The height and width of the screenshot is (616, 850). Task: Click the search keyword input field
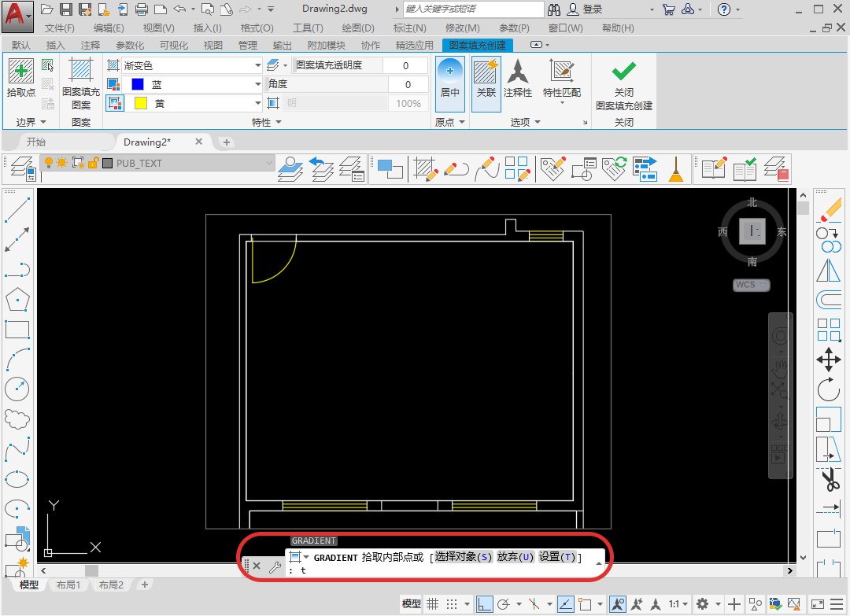(x=474, y=9)
